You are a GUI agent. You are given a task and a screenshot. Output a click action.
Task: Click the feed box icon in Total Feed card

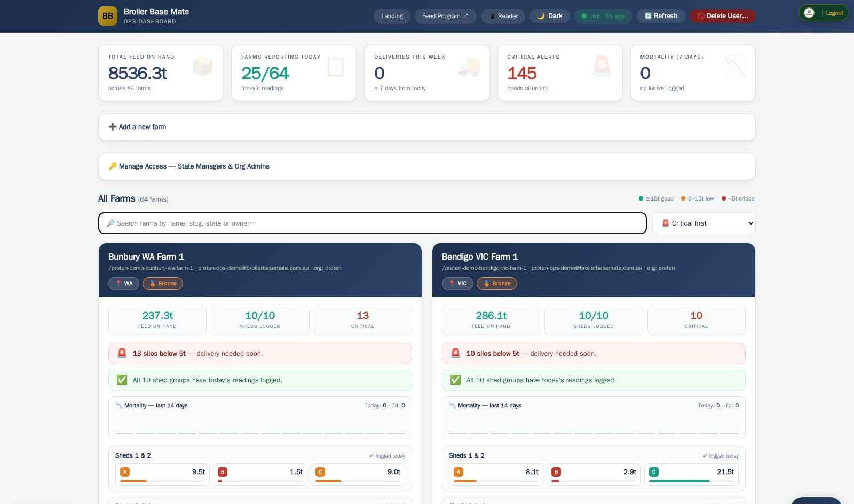click(x=202, y=66)
